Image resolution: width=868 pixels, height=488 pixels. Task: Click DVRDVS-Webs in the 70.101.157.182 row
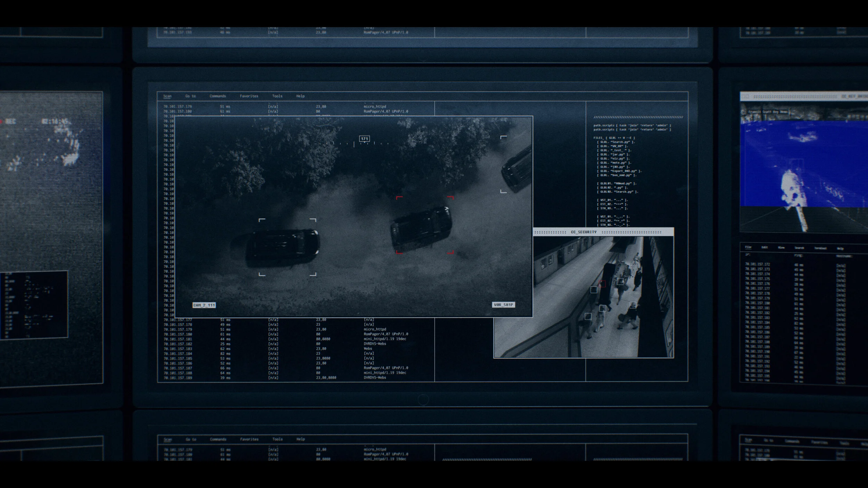[375, 344]
